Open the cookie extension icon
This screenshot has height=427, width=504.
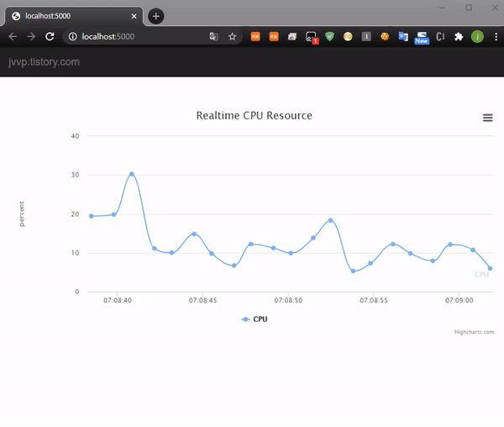coord(385,37)
